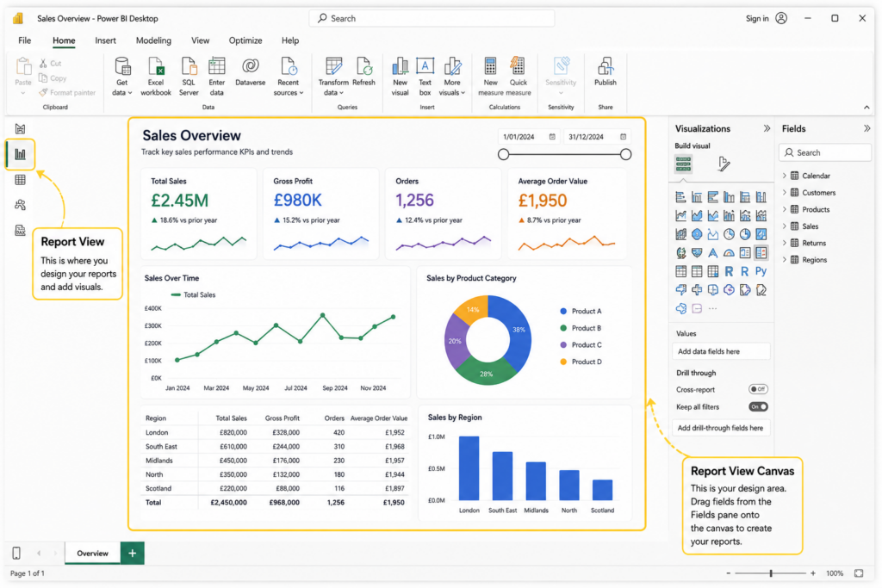Click the Cut command
882x588 pixels.
51,64
